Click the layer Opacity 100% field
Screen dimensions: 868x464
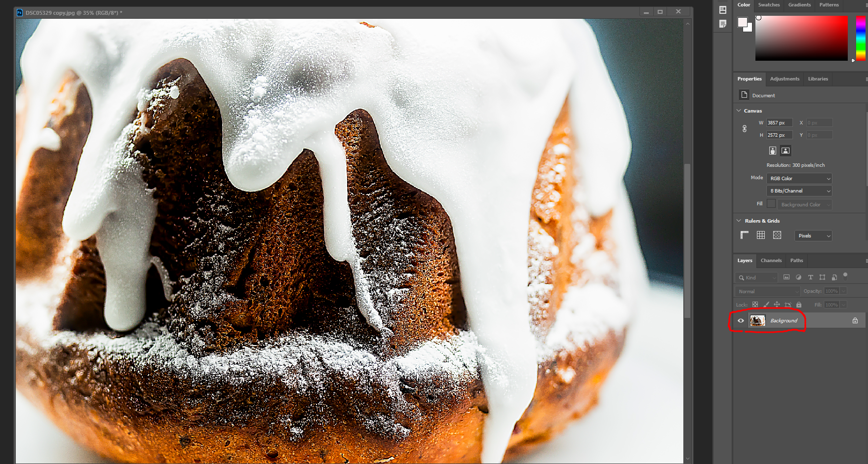pyautogui.click(x=831, y=291)
